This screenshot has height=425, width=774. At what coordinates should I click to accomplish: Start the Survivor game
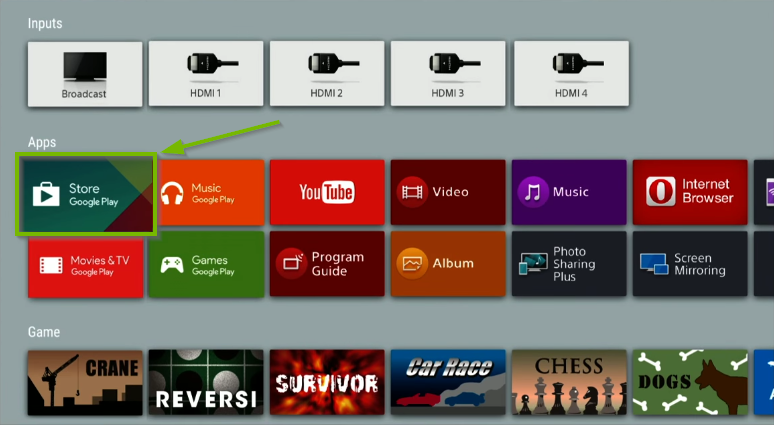pos(327,383)
